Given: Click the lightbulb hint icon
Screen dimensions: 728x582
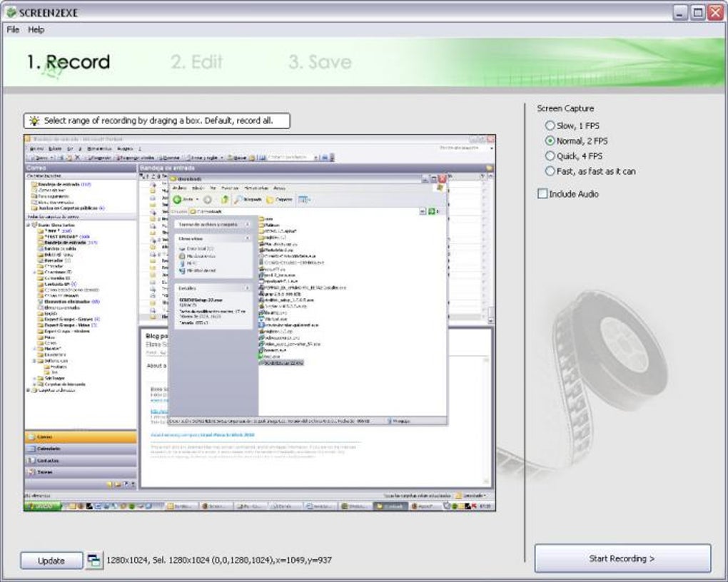Looking at the screenshot, I should 34,121.
